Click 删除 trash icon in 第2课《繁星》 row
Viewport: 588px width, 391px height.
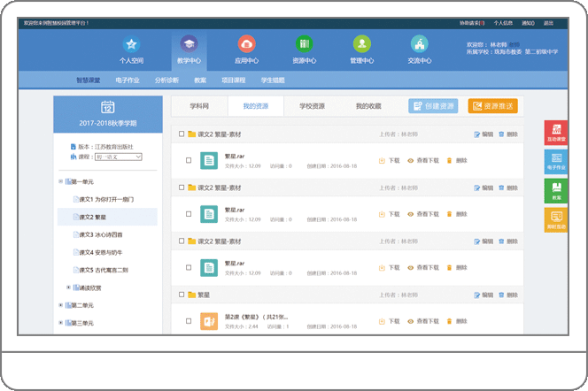point(449,321)
